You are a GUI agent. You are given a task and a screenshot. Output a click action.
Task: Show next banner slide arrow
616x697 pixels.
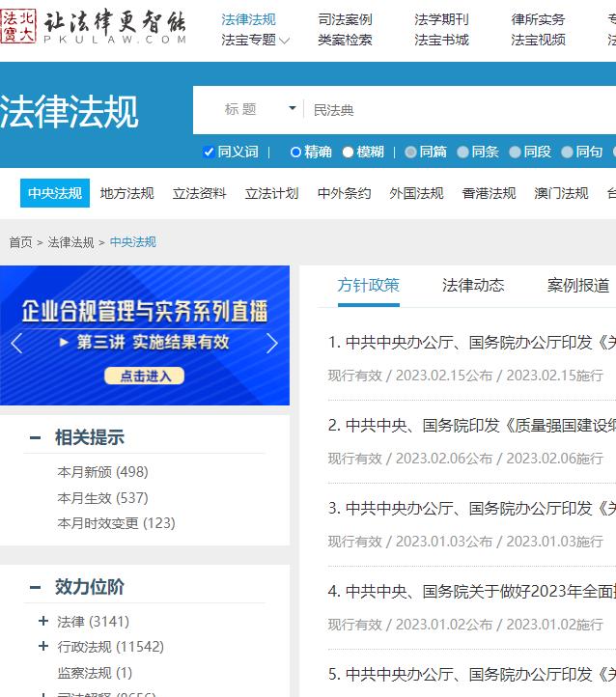tap(272, 343)
